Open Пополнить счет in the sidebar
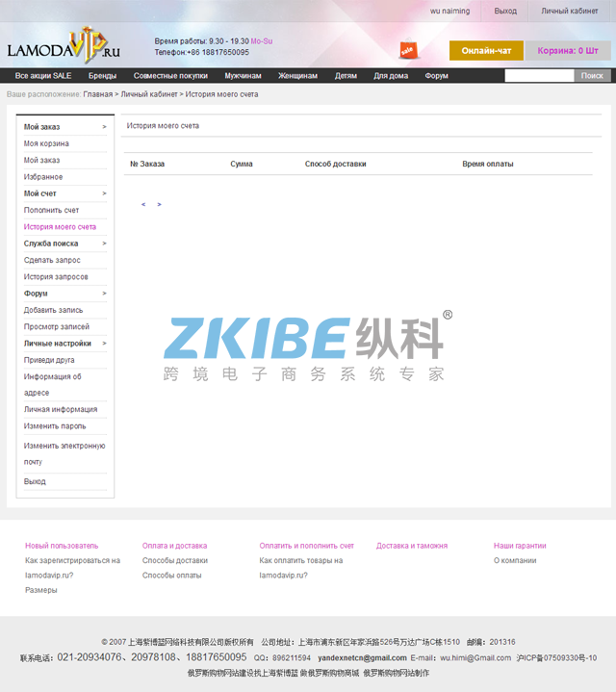The height and width of the screenshot is (692, 616). pyautogui.click(x=52, y=211)
